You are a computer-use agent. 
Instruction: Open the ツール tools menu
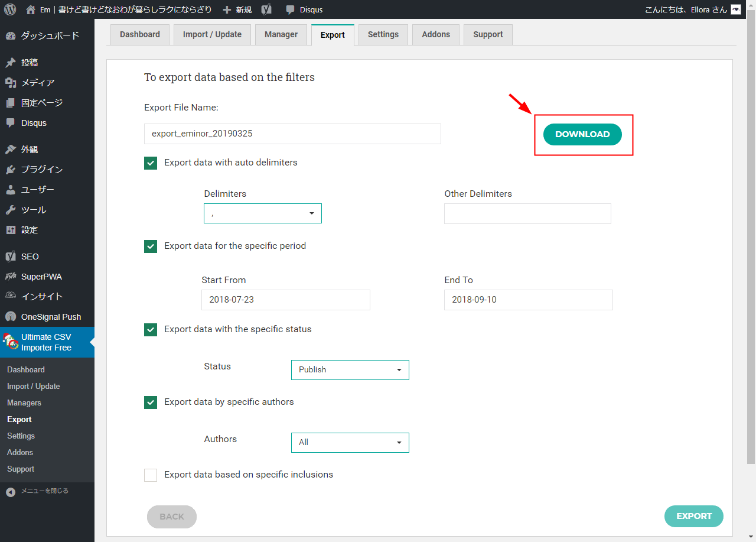(x=47, y=210)
